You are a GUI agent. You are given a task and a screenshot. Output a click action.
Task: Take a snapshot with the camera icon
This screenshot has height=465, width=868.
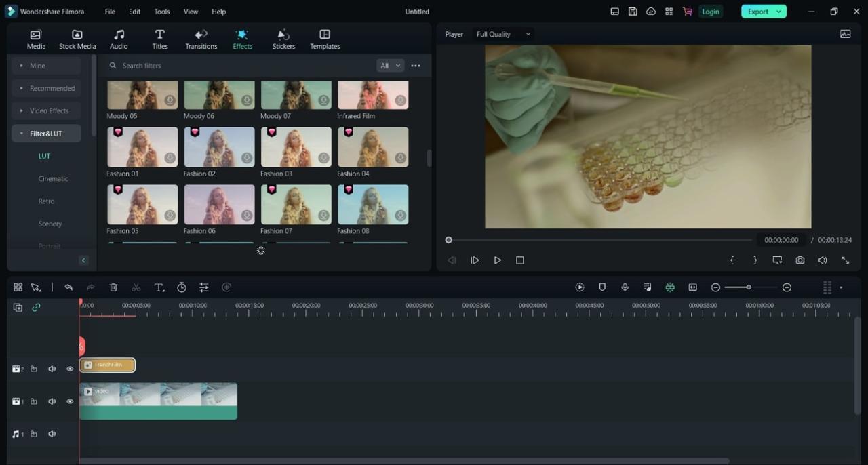click(800, 260)
